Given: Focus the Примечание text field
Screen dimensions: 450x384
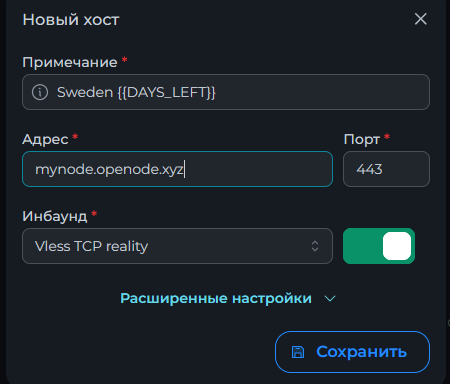Looking at the screenshot, I should 226,92.
